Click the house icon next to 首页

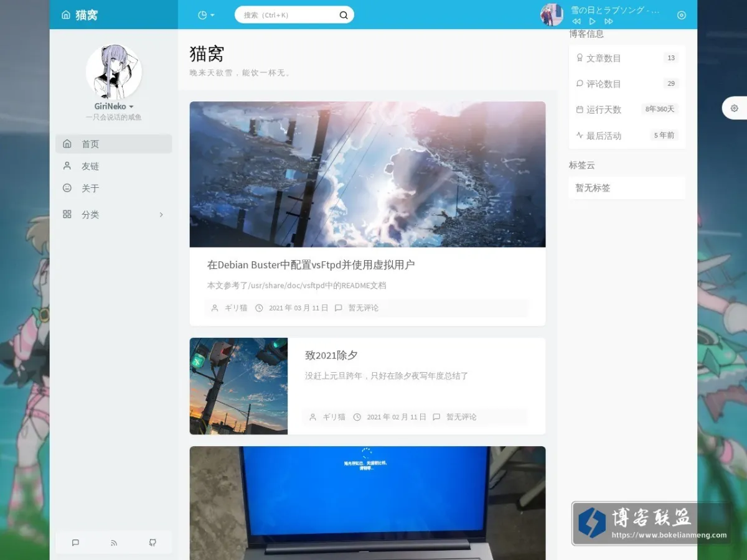67,144
